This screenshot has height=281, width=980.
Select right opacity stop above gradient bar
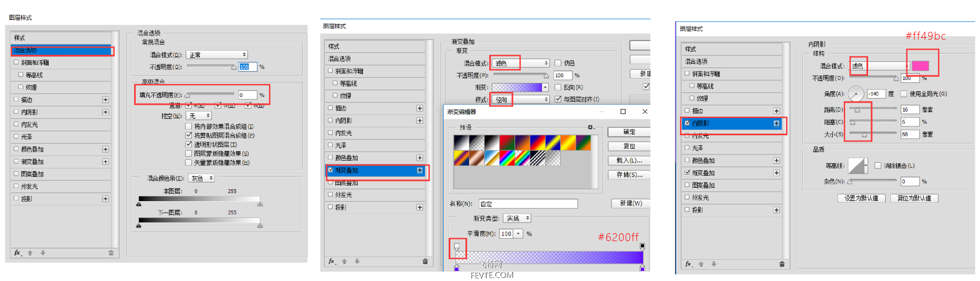coord(643,246)
